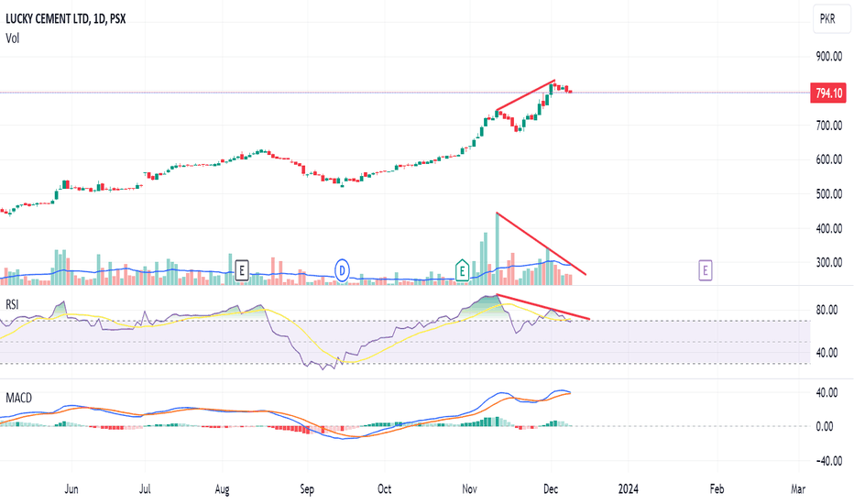Click the Oct label on time axis
This screenshot has width=854, height=504.
coord(385,488)
